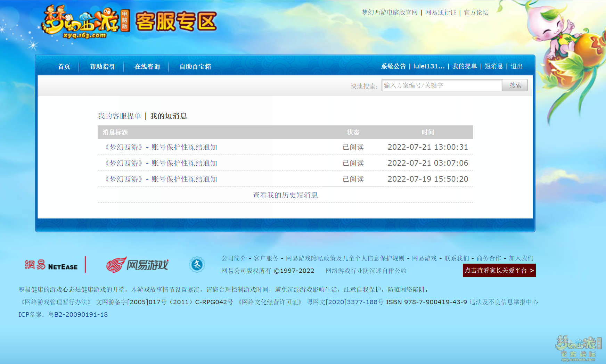Screen dimensions: 606x364
Task: Open 粤网文[2020]3377-188号 link
Action: click(345, 302)
